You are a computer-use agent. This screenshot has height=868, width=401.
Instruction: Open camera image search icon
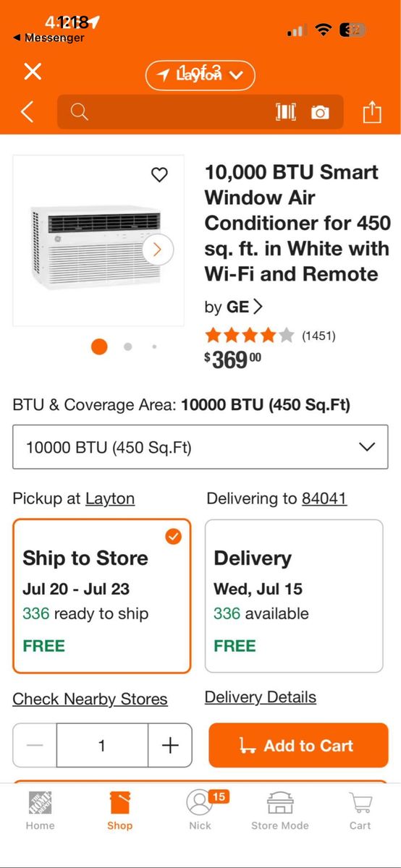(320, 112)
